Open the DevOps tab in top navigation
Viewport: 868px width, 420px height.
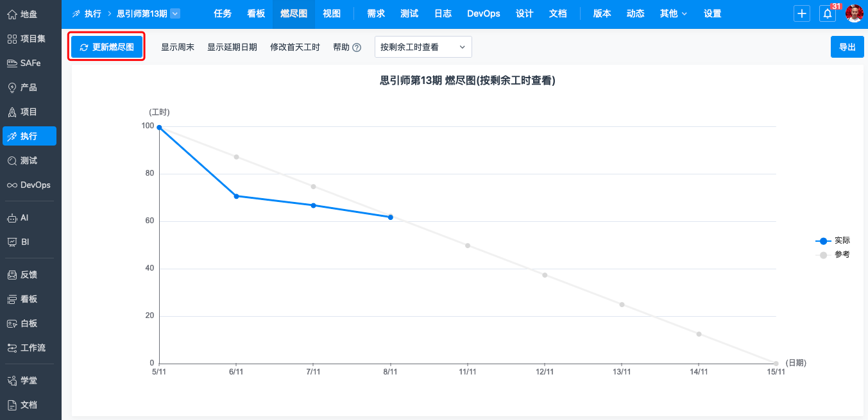(x=484, y=13)
